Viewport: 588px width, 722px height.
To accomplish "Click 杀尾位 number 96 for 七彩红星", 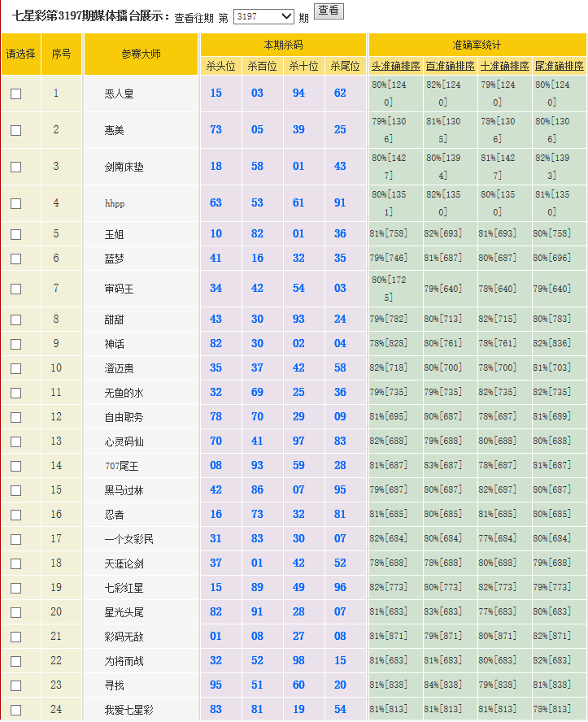I will [x=340, y=588].
